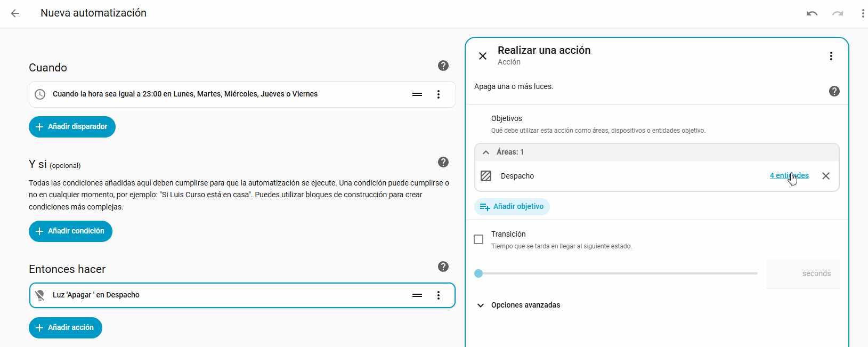This screenshot has width=868, height=347.
Task: Go back using the arrow icon
Action: [x=15, y=13]
